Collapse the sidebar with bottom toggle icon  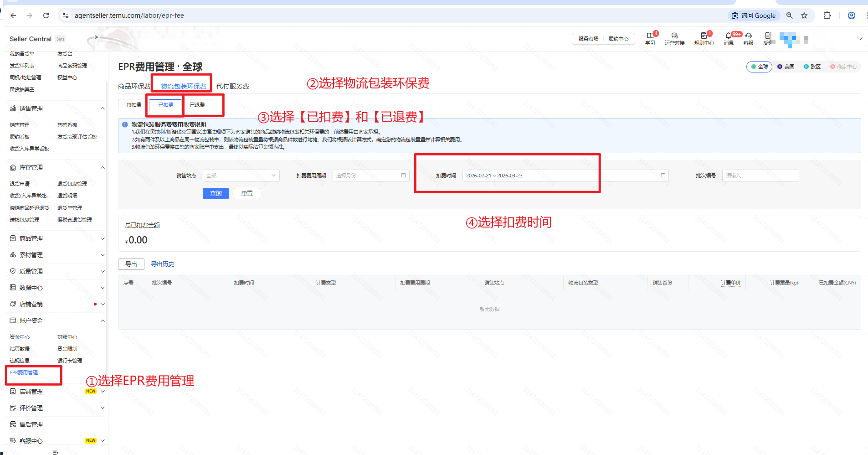tap(55, 452)
